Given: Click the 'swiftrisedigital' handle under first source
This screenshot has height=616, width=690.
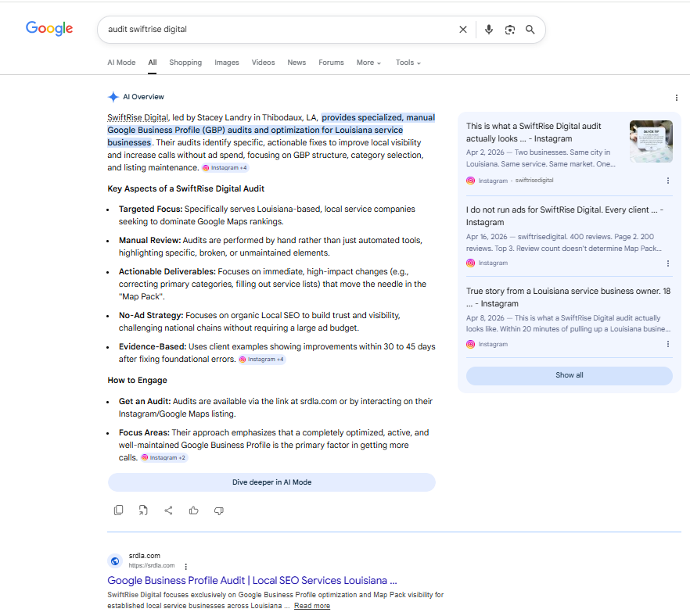Looking at the screenshot, I should point(534,181).
